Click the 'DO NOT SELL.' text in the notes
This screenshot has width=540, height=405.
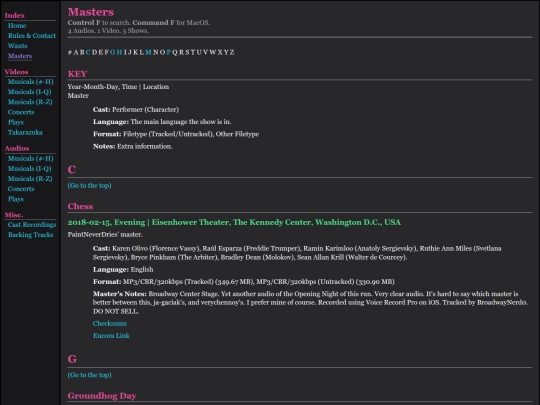116,311
